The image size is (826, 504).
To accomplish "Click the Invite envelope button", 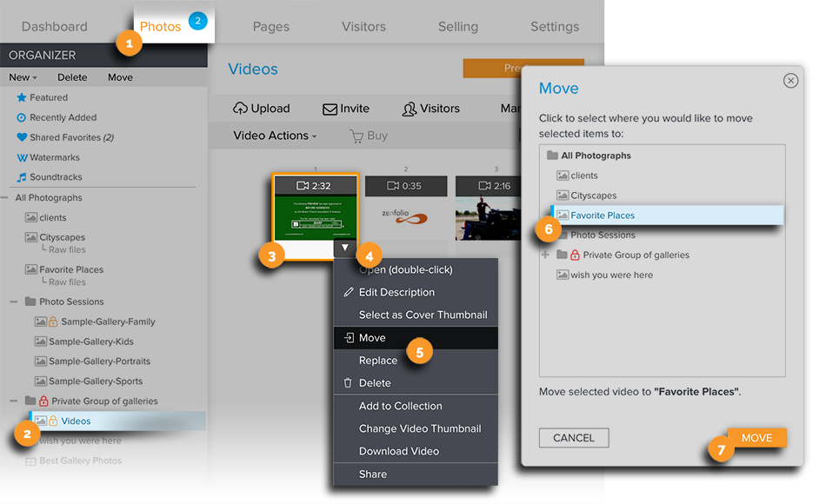I will (x=345, y=109).
